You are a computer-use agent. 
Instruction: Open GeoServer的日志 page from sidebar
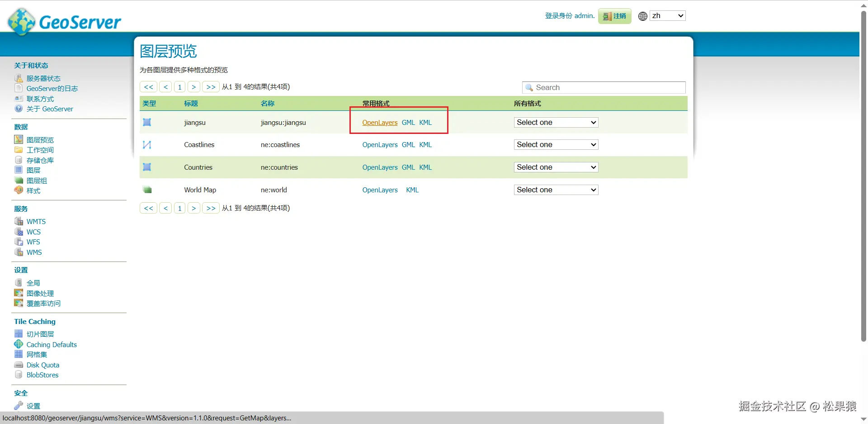coord(52,88)
